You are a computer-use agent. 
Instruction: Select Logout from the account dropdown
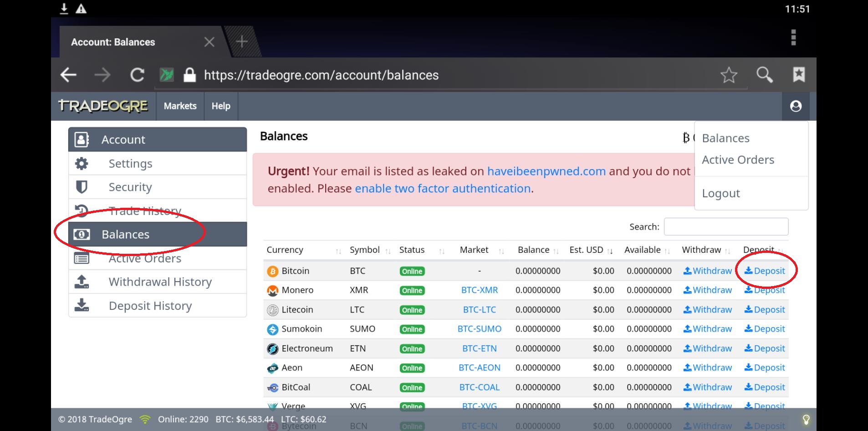click(x=721, y=193)
